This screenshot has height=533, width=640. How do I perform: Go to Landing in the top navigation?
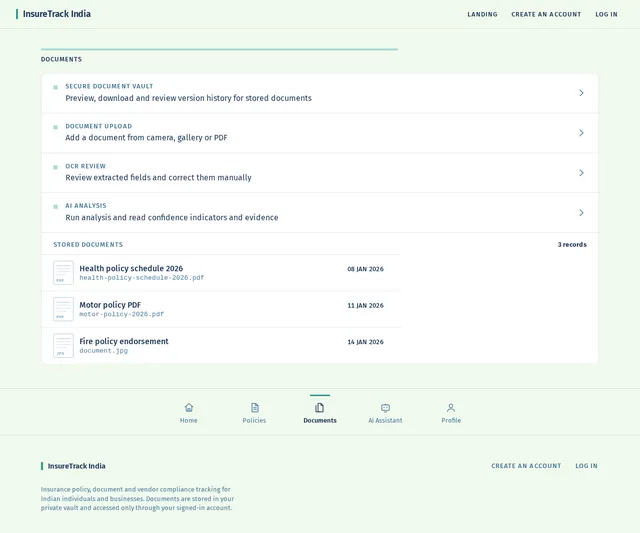tap(482, 14)
